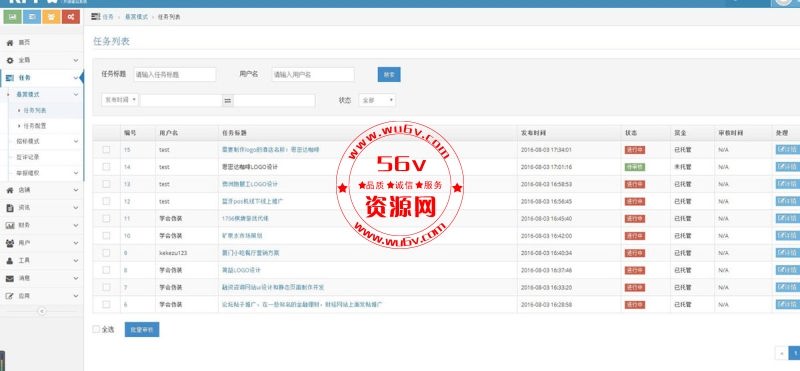Click the 店铺 house icon in sidebar
The image size is (800, 371).
coord(10,190)
